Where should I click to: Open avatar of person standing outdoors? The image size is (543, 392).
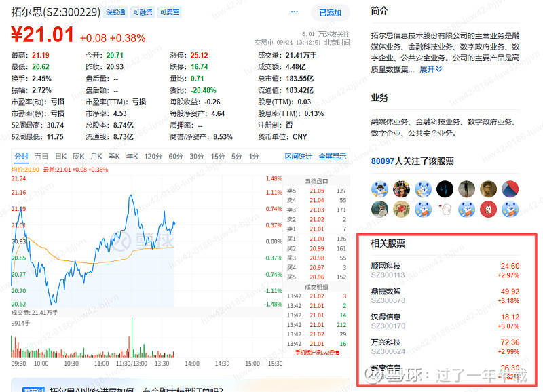466,189
